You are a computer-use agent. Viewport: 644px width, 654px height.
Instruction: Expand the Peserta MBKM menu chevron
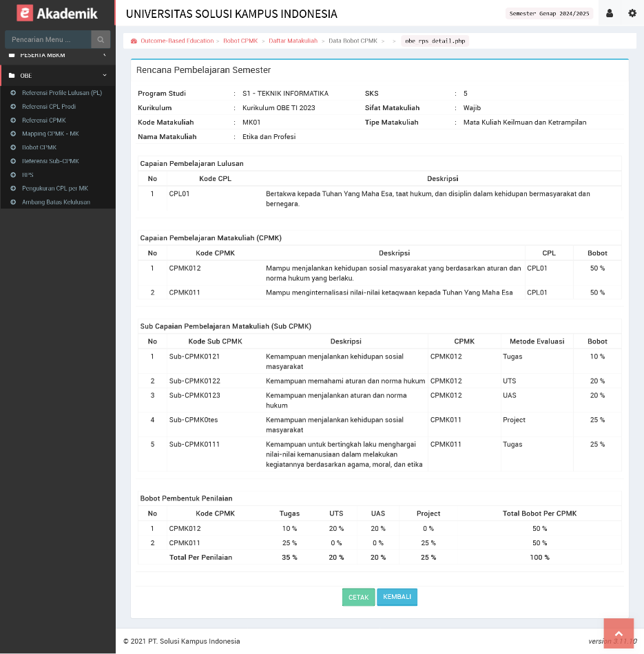pyautogui.click(x=105, y=55)
